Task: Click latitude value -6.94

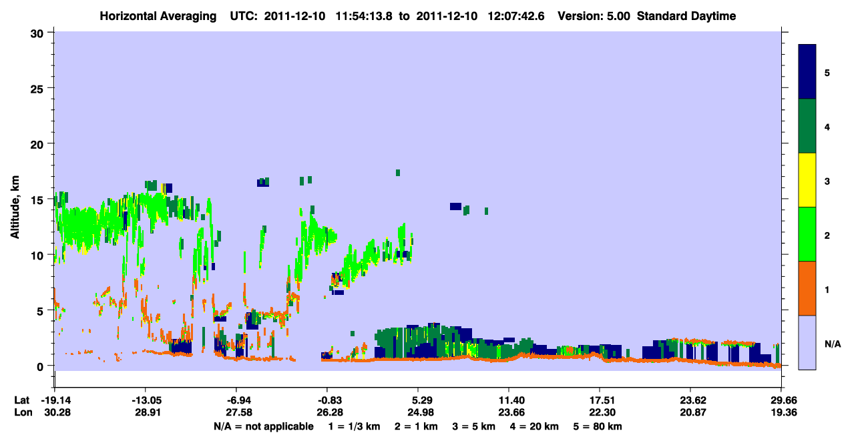Action: tap(236, 400)
